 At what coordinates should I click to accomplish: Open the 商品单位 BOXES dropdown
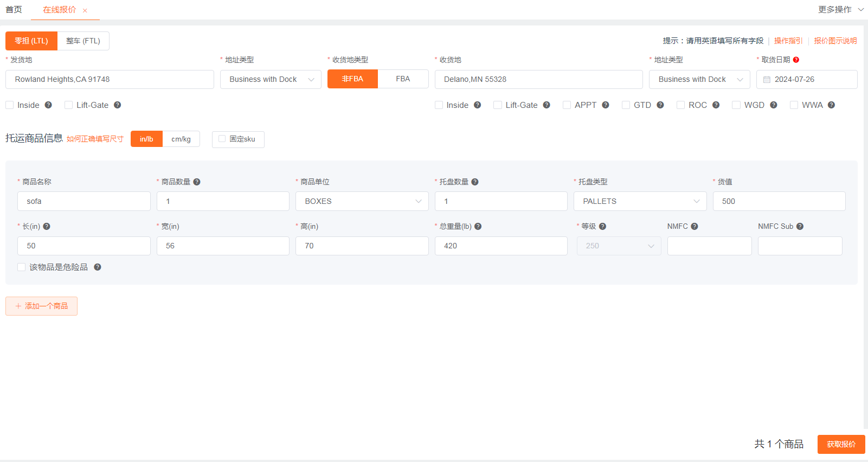362,201
